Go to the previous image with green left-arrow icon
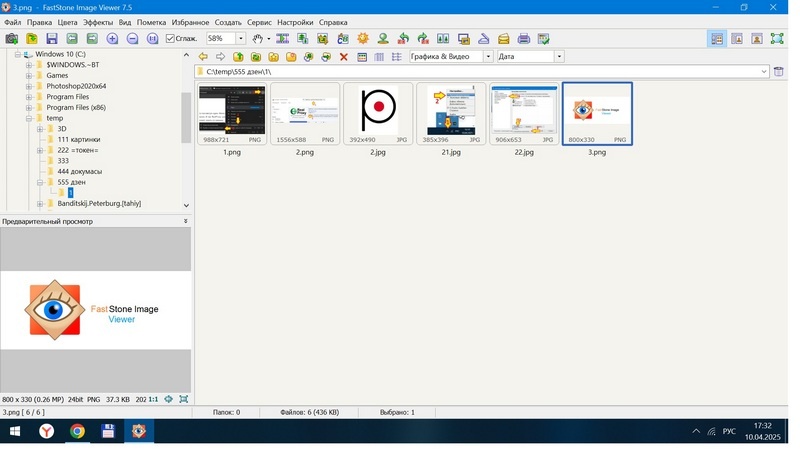The height and width of the screenshot is (465, 800). [72, 39]
